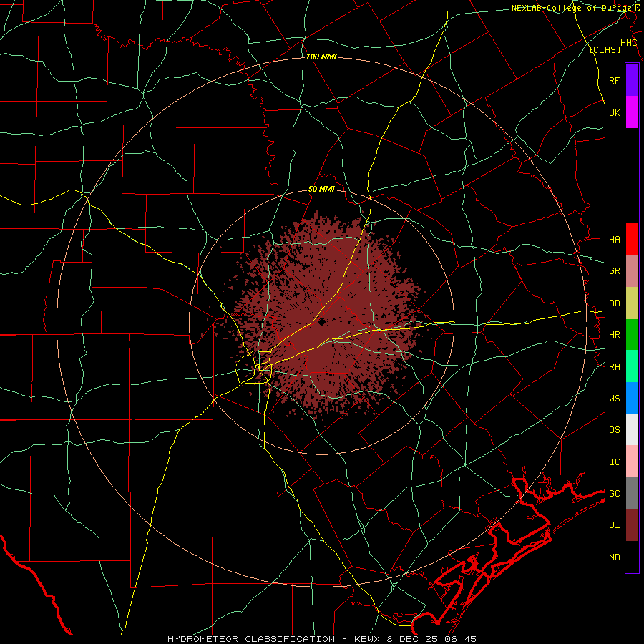Click the RF purple legend color swatch
Viewport: 644px width, 644px height.
click(x=632, y=80)
